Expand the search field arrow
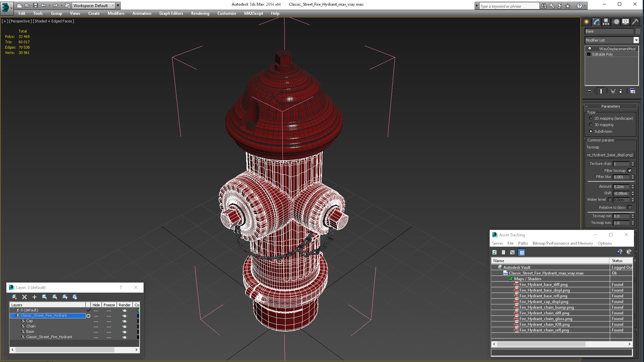 pos(477,6)
